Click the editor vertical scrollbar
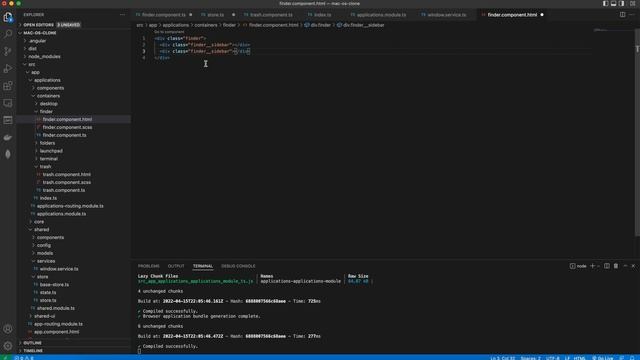 pyautogui.click(x=637, y=133)
